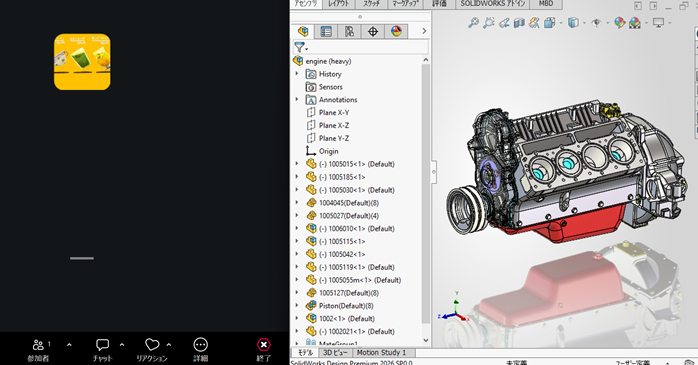Open 参加者 participants in the meeting window
Screen dimensions: 698x365
click(38, 349)
